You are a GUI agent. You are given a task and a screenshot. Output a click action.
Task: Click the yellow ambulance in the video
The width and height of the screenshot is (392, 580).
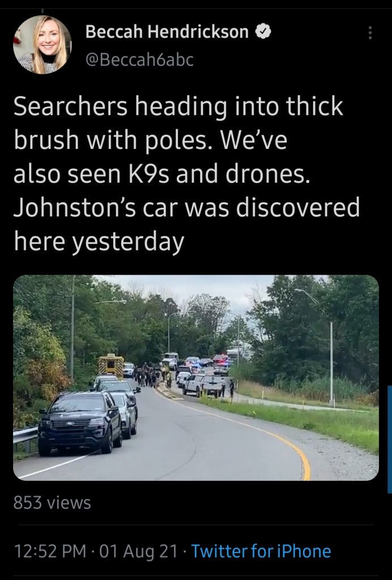coord(111,366)
